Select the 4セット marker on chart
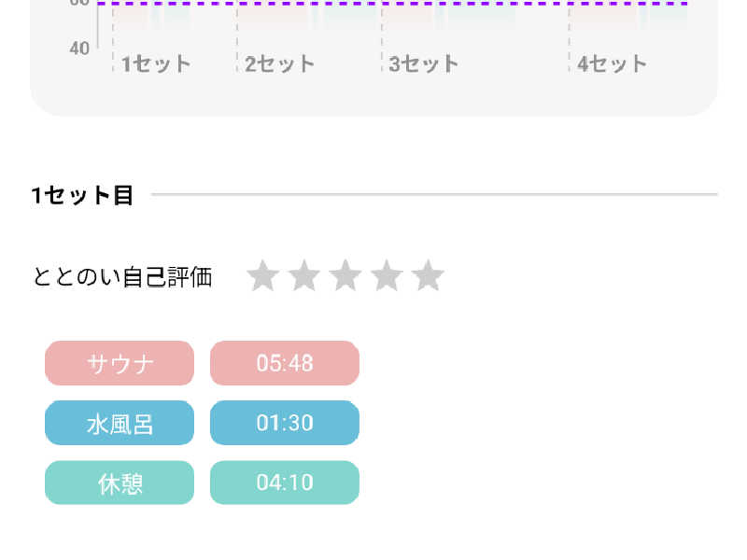The height and width of the screenshot is (560, 747). tap(612, 63)
